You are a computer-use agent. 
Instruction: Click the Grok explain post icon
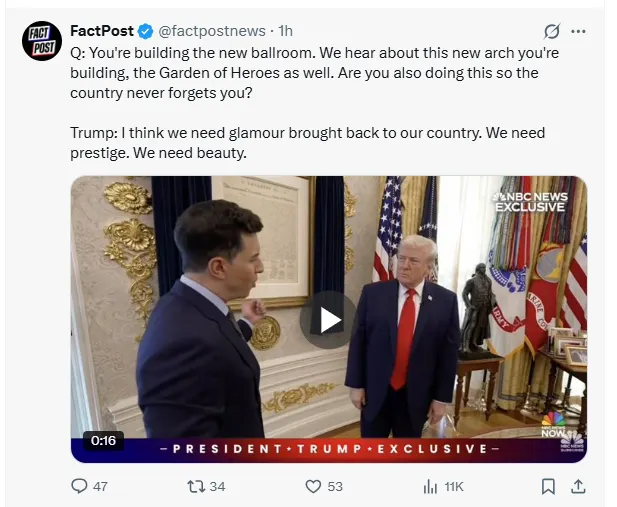552,31
